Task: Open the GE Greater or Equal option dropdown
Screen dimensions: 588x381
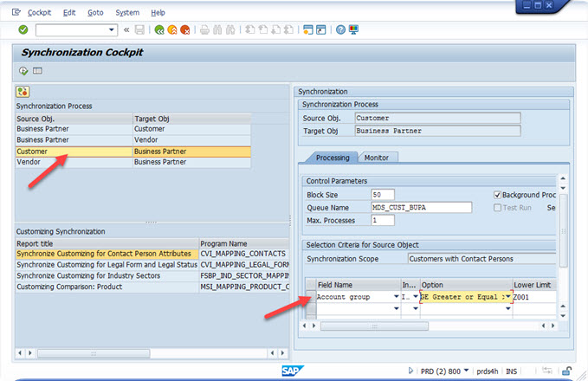Action: (508, 297)
